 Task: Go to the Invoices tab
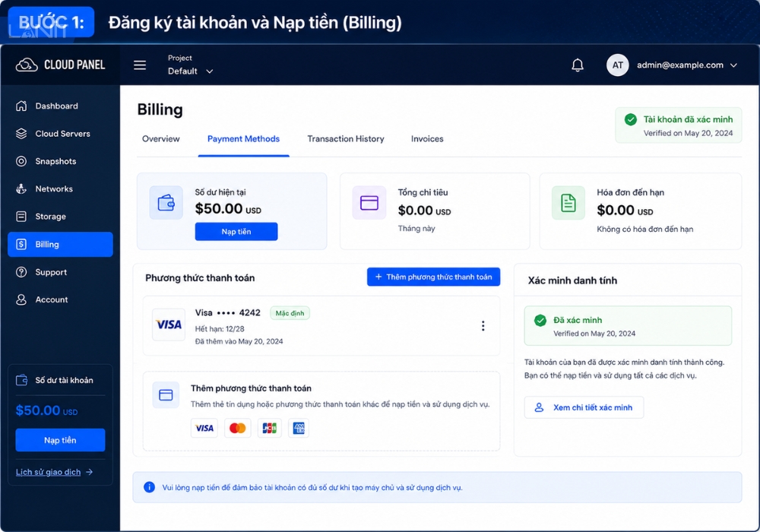tap(427, 138)
